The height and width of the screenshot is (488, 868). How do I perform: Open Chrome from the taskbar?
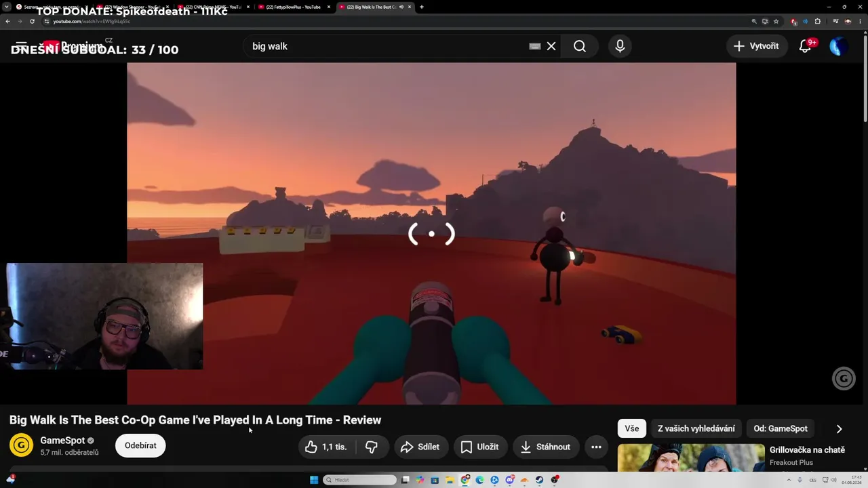point(465,480)
